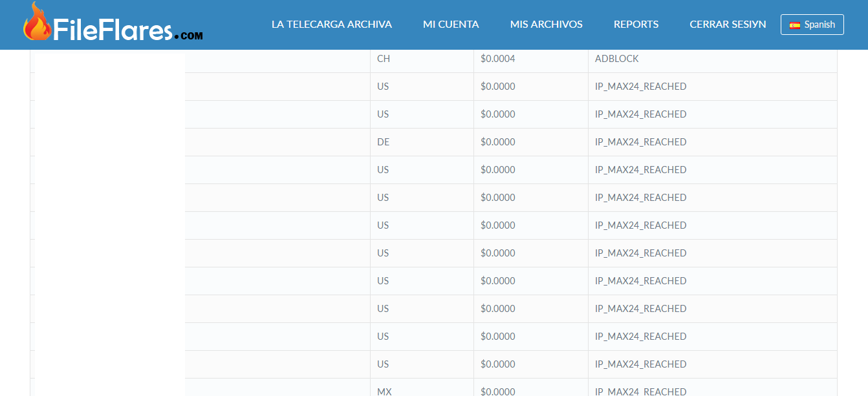Select the REPORTS navigation item
The width and height of the screenshot is (868, 396).
pos(636,25)
